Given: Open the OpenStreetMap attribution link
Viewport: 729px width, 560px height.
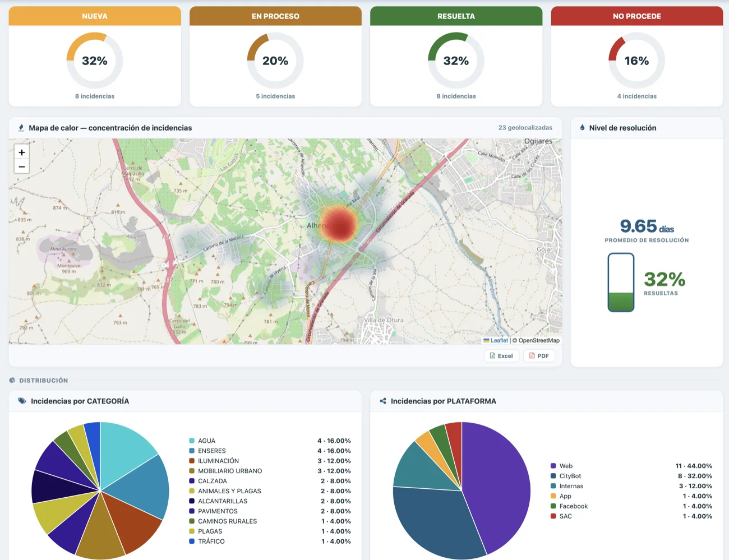Looking at the screenshot, I should (x=539, y=340).
